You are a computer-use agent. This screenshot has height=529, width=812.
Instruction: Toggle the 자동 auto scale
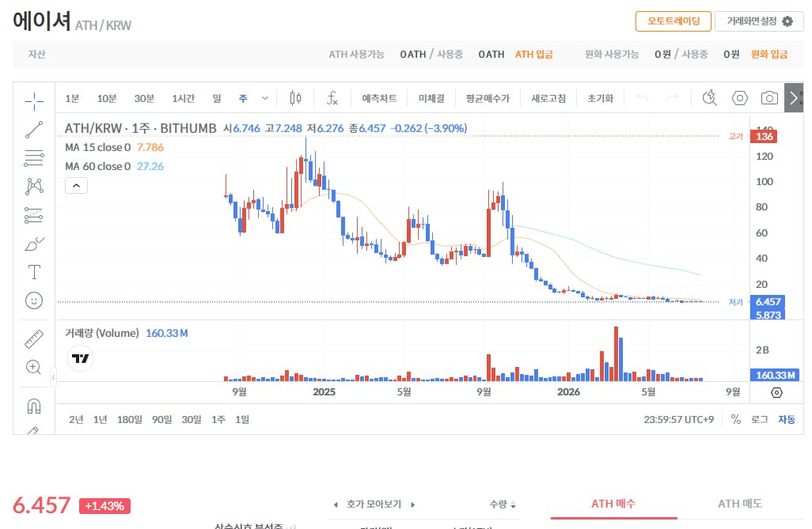click(787, 419)
